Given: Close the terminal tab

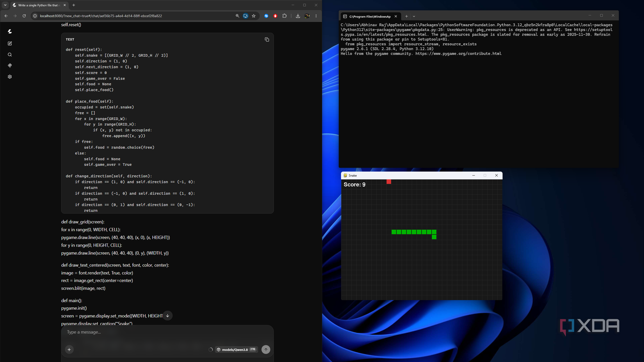Looking at the screenshot, I should click(x=396, y=16).
